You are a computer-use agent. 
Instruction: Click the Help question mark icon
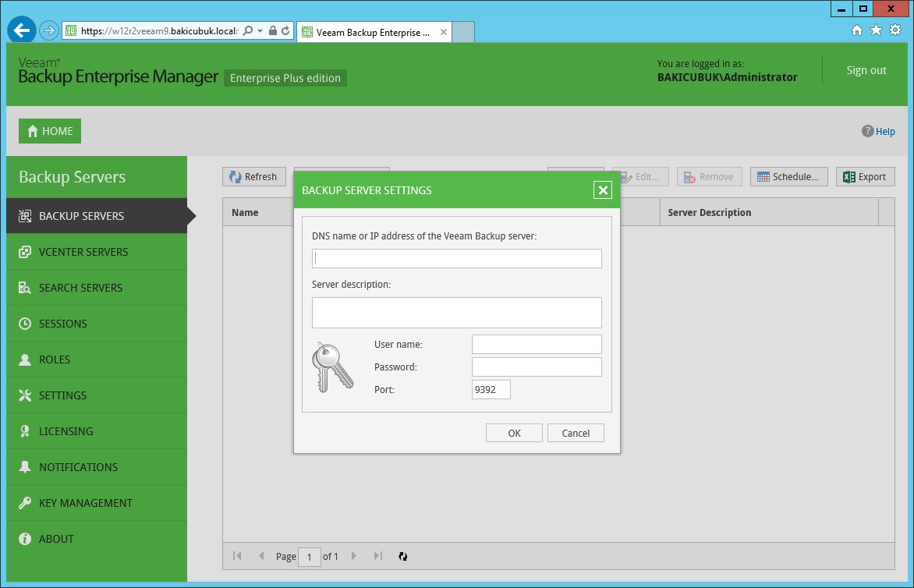(867, 131)
